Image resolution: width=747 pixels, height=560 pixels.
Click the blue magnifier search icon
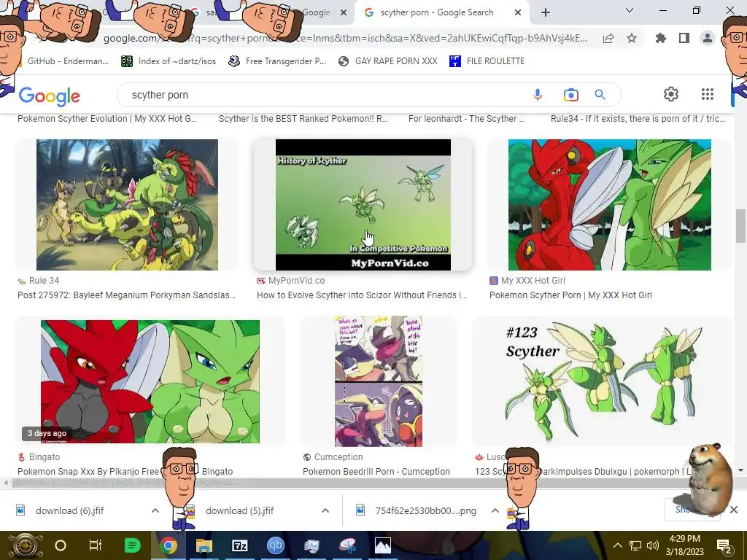(600, 95)
